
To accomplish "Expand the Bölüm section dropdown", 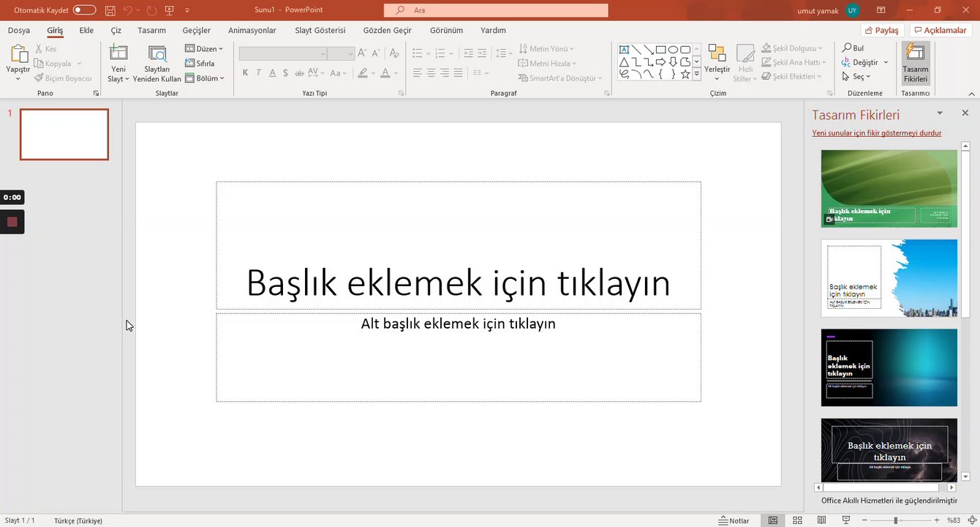I will tap(205, 78).
